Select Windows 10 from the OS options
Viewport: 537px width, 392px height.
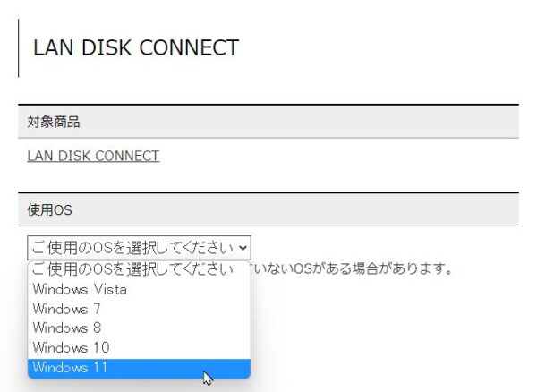point(64,347)
